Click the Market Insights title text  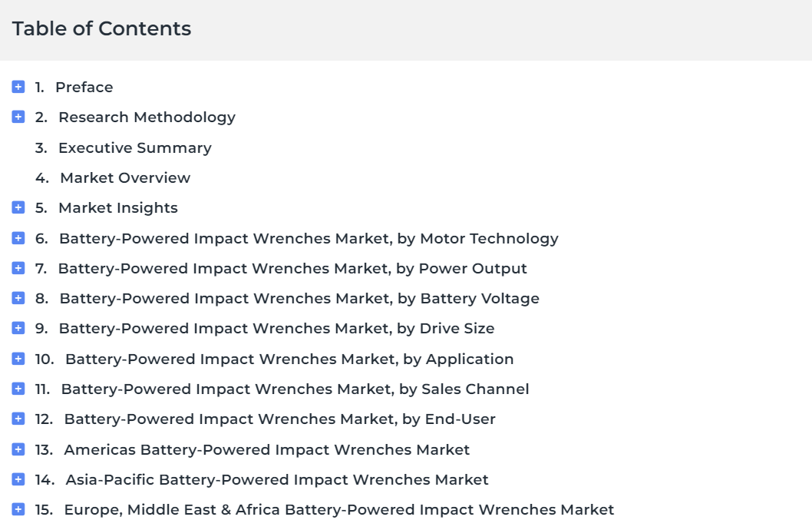[x=118, y=207]
